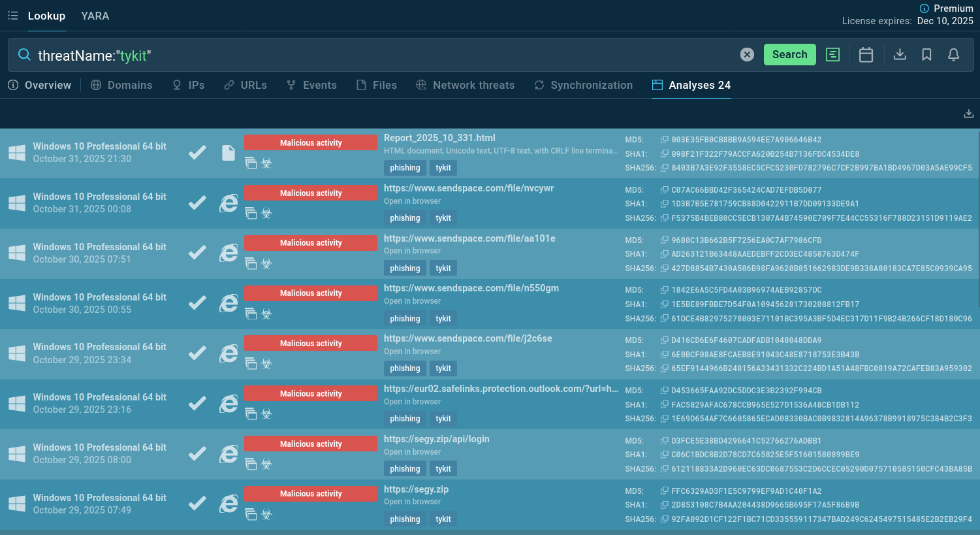Click the download icon in search bar
The image size is (980, 535).
pyautogui.click(x=900, y=55)
